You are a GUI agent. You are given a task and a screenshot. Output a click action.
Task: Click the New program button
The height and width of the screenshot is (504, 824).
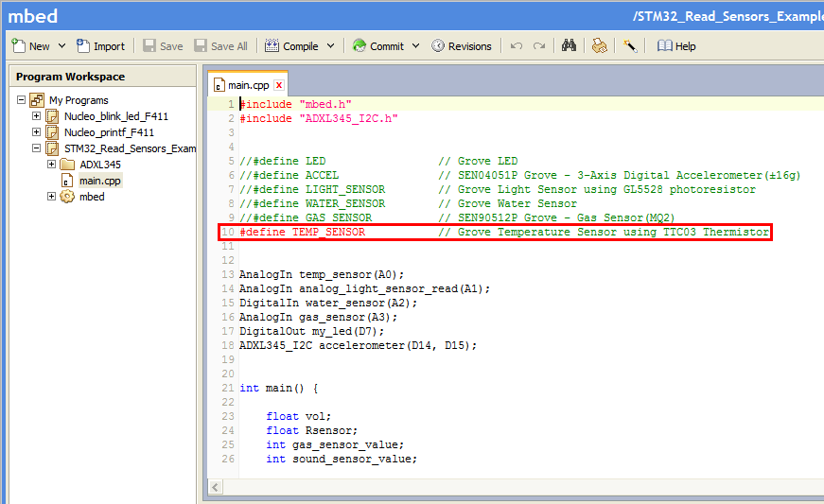point(31,45)
